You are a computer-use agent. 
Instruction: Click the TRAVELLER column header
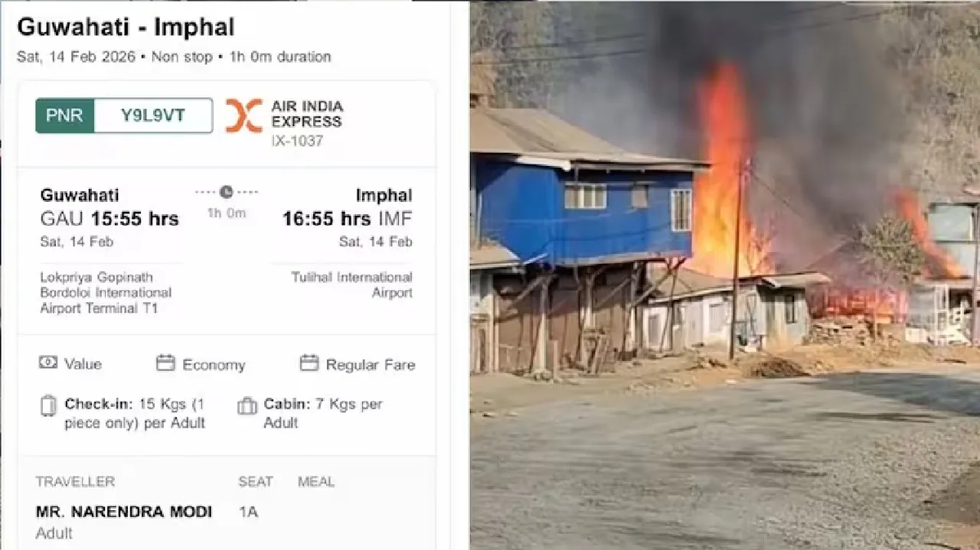point(75,482)
